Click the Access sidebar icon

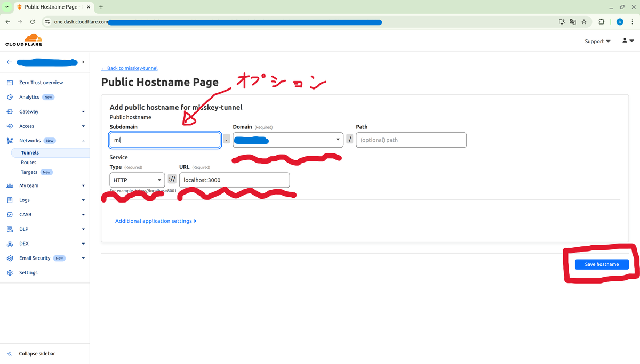[9, 126]
